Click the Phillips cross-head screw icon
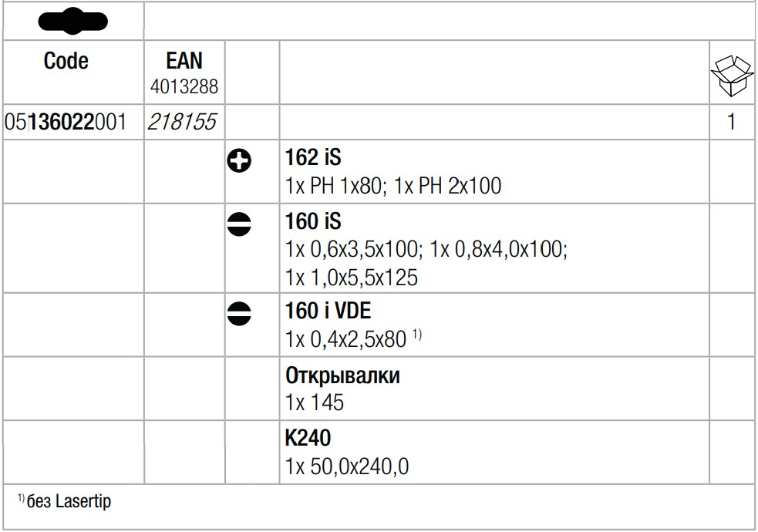Viewport: 758px width, 532px height. click(x=239, y=161)
